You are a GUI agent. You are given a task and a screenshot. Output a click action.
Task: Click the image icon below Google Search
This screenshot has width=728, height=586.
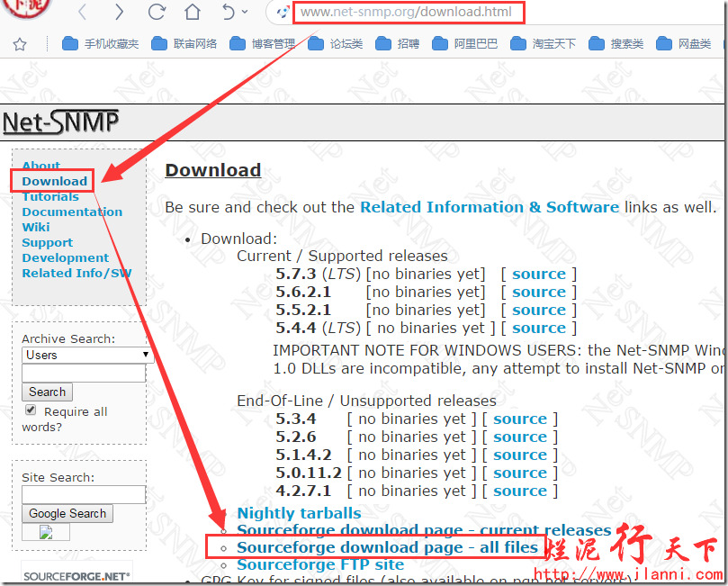coord(45,532)
